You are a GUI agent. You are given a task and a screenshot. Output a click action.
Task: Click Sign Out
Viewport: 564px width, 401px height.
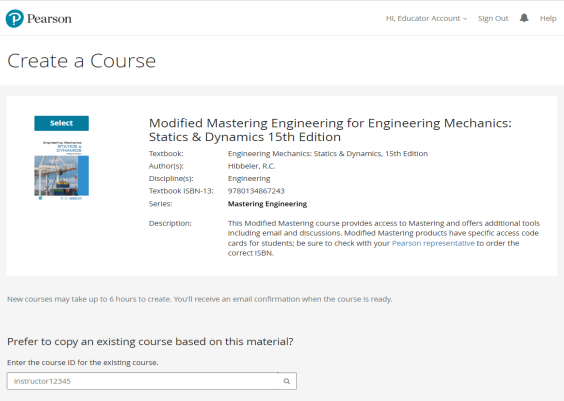click(x=493, y=18)
